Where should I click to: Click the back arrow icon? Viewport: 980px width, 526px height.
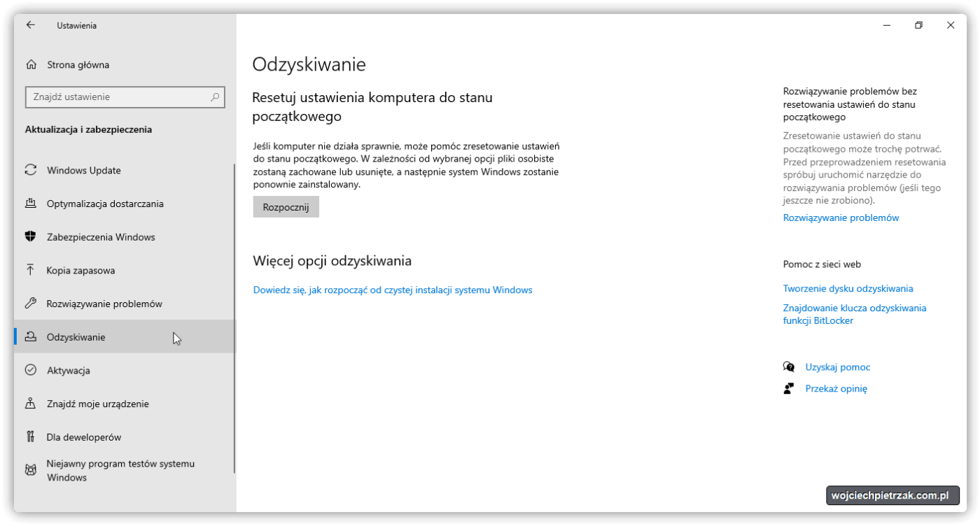point(30,25)
